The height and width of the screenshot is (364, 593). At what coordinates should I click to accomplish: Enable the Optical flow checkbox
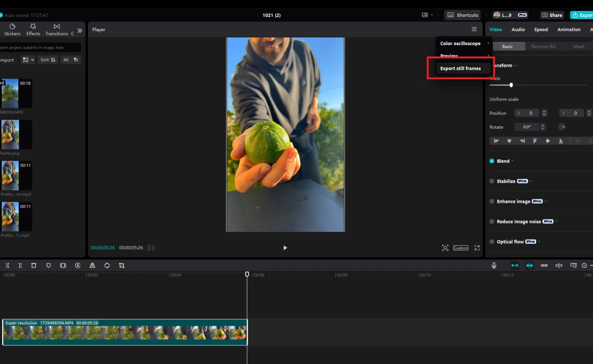[492, 242]
